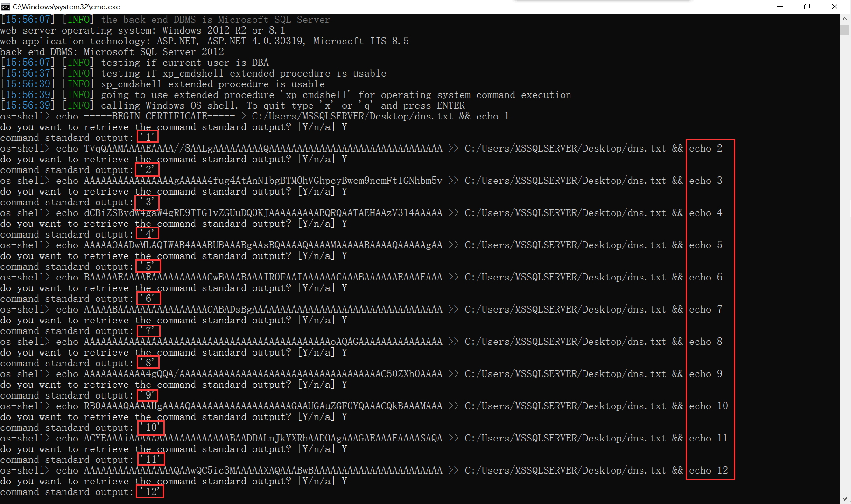
Task: Click 'echo 6' at end of command
Action: (706, 277)
